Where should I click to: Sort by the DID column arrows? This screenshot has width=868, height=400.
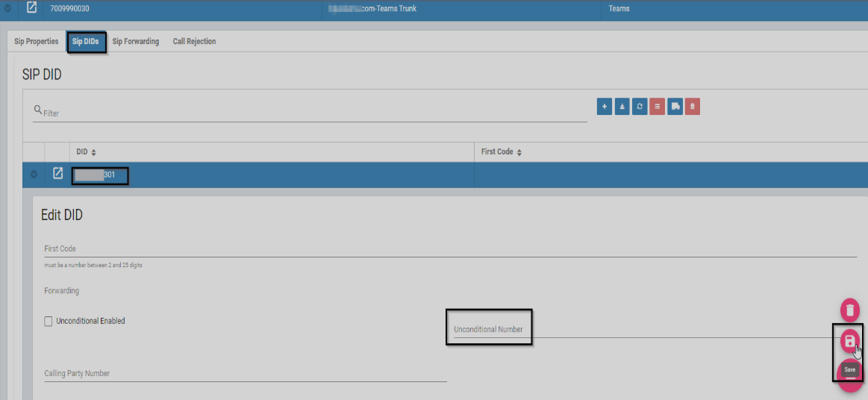coord(94,152)
